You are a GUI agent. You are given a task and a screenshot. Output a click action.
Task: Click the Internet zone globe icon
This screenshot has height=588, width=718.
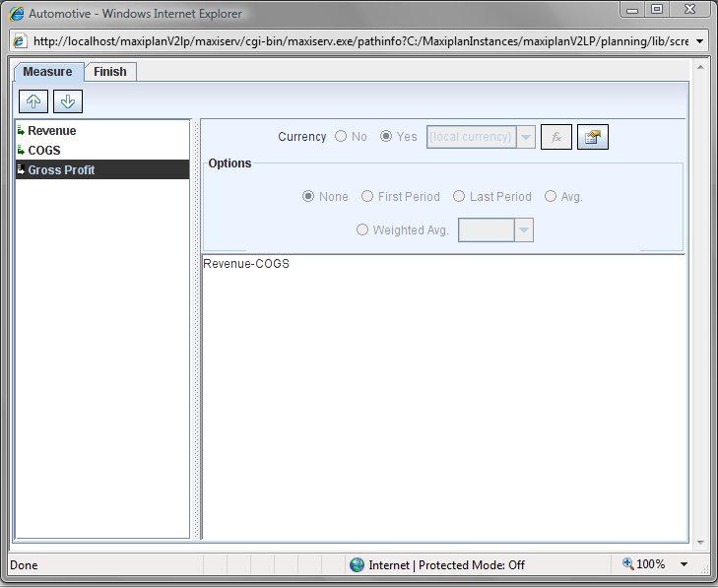coord(357,564)
